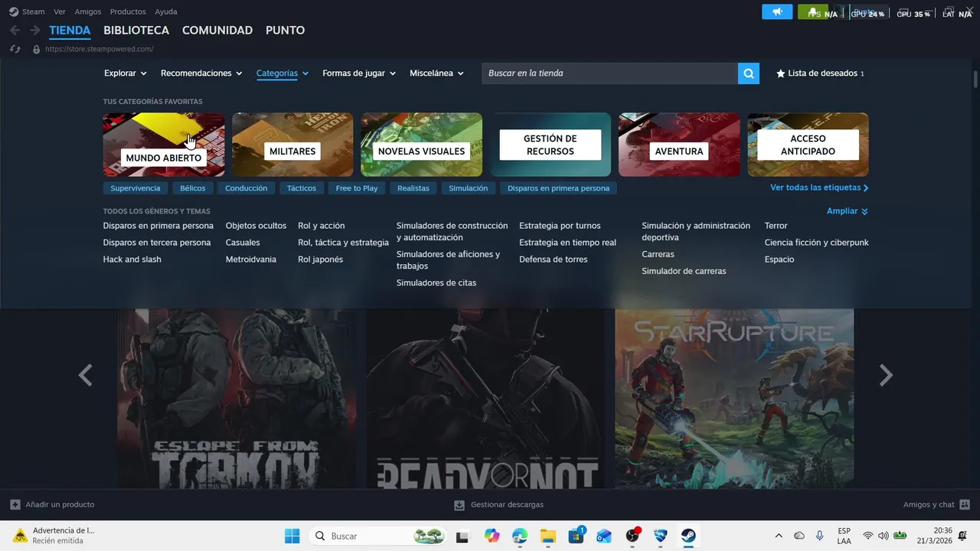The width and height of the screenshot is (980, 551).
Task: Show hidden system tray icons chevron
Action: (779, 536)
